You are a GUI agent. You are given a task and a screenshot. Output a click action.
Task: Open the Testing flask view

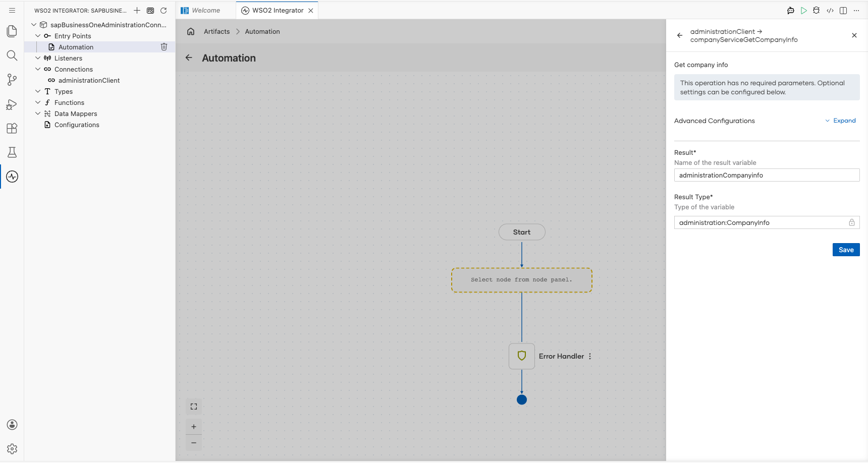point(12,152)
